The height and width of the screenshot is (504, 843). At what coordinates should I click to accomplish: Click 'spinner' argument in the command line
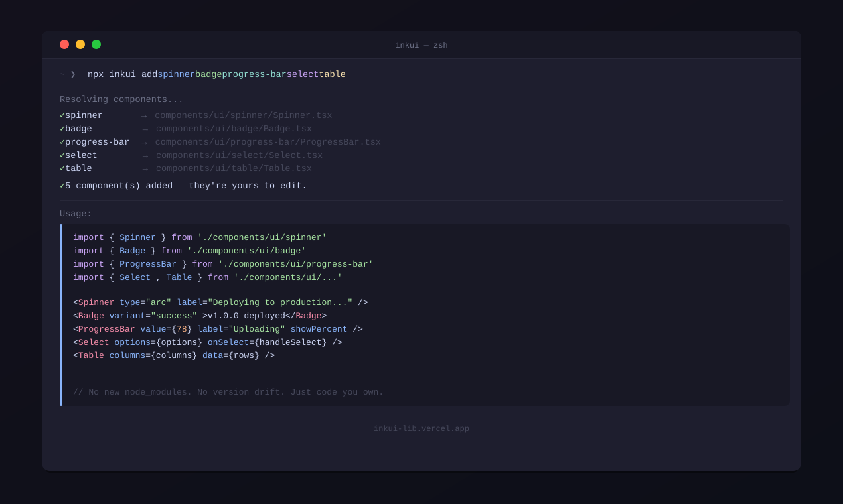point(176,75)
